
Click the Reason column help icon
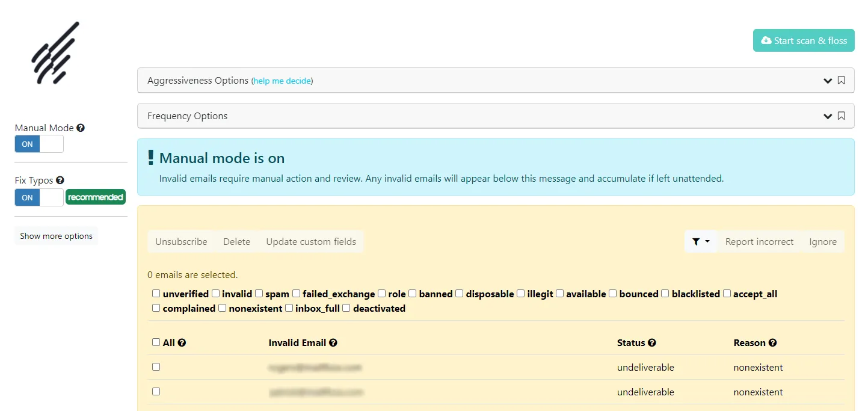pos(773,342)
